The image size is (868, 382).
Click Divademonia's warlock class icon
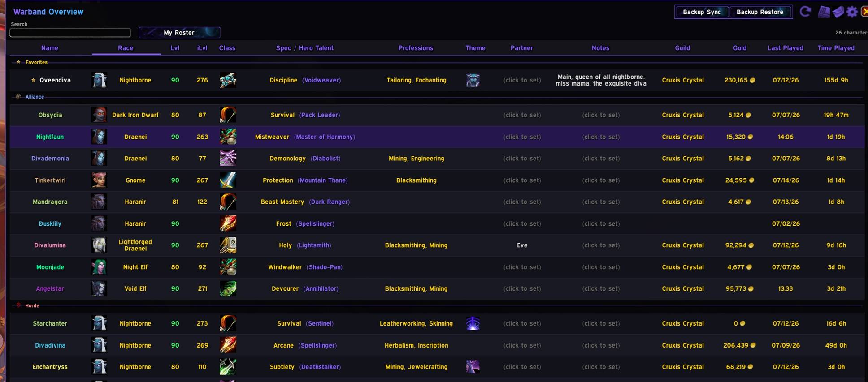pos(228,159)
